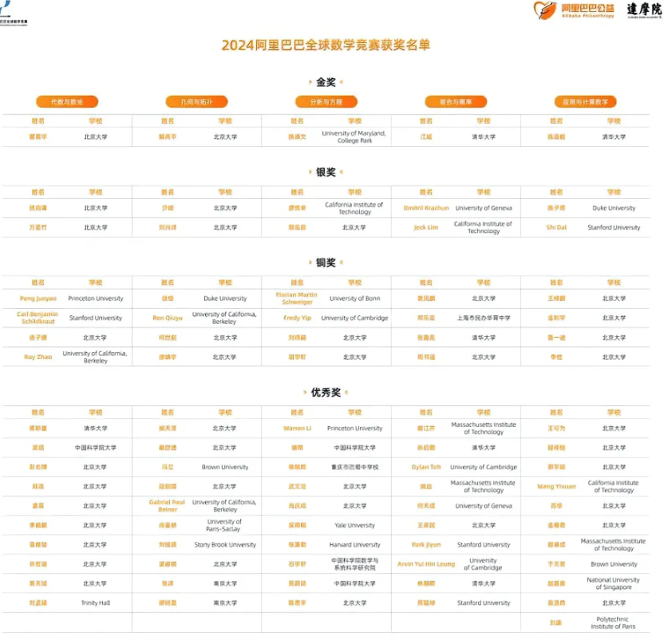Click the name Warren Li
The width and height of the screenshot is (664, 644).
(297, 429)
